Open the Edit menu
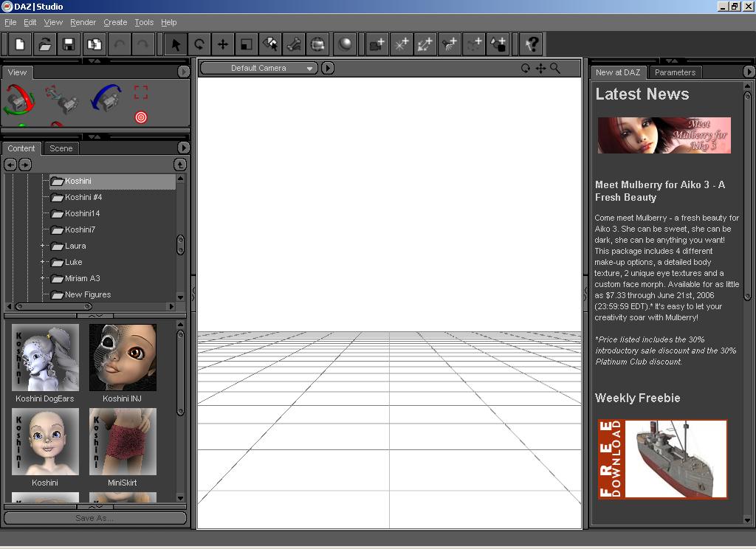Image resolution: width=756 pixels, height=549 pixels. pos(30,22)
